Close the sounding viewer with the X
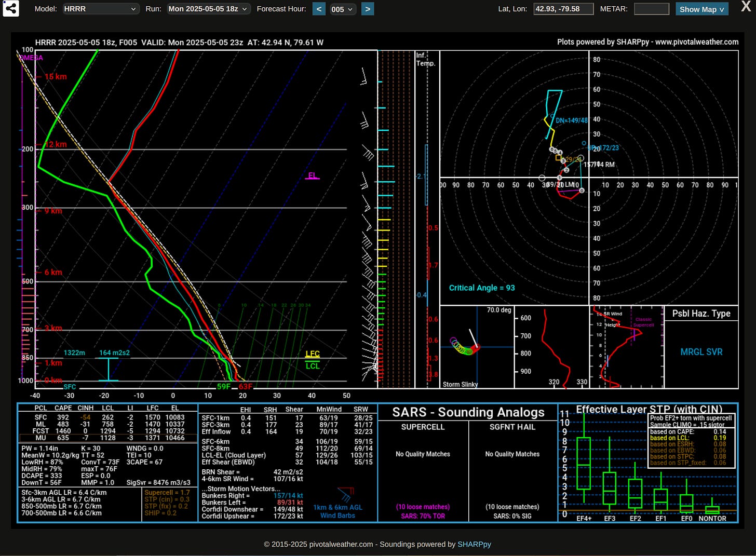The width and height of the screenshot is (756, 556). tap(746, 7)
